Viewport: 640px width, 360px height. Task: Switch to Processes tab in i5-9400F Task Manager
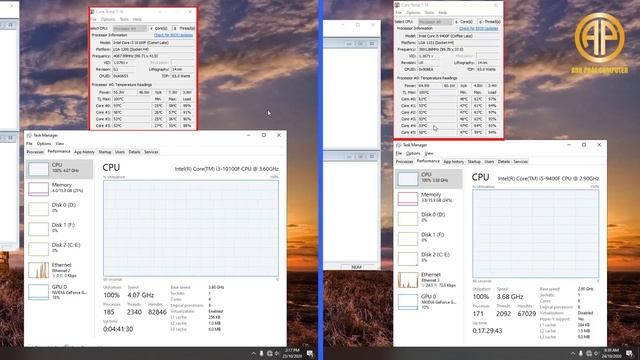click(x=404, y=162)
